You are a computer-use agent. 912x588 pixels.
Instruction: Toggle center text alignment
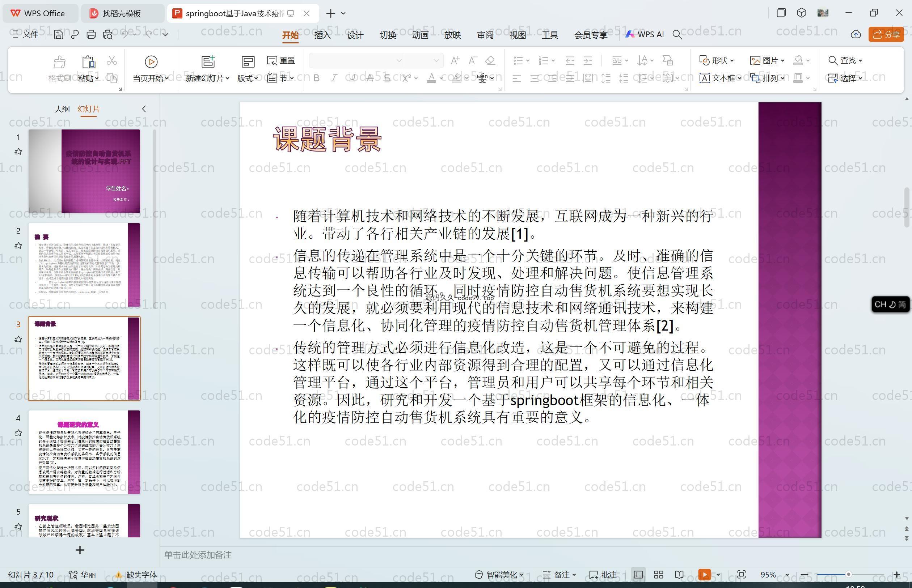[535, 78]
